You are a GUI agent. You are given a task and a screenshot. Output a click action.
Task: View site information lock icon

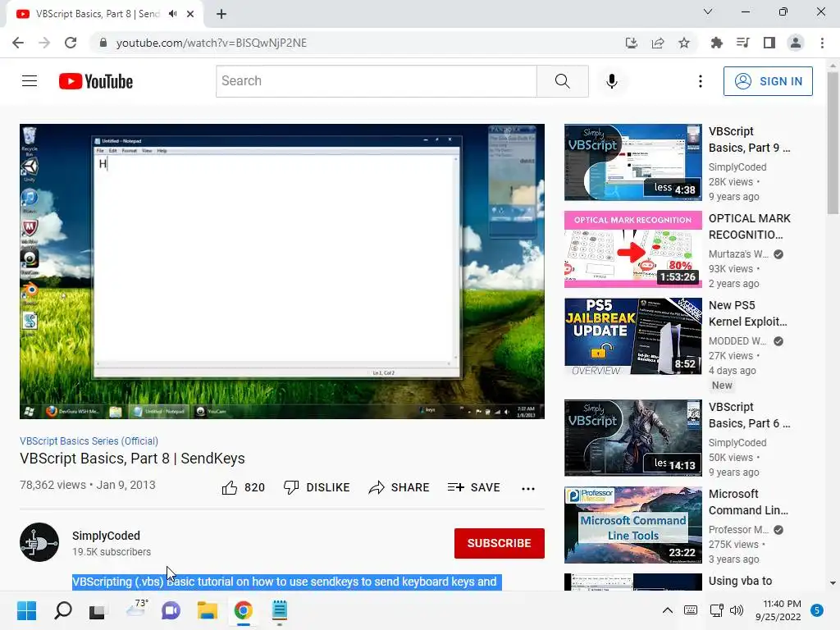pos(103,43)
